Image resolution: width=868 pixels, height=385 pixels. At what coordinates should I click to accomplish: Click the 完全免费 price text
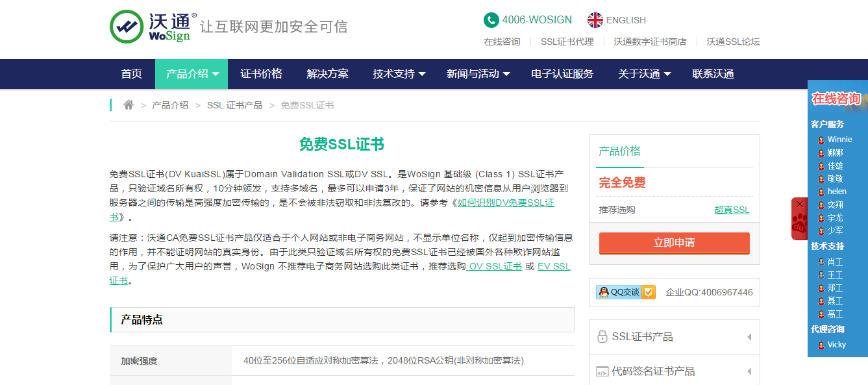click(622, 182)
